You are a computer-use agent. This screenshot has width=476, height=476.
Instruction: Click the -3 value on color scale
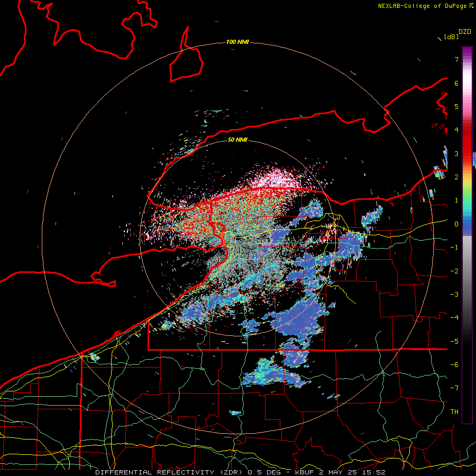click(454, 295)
